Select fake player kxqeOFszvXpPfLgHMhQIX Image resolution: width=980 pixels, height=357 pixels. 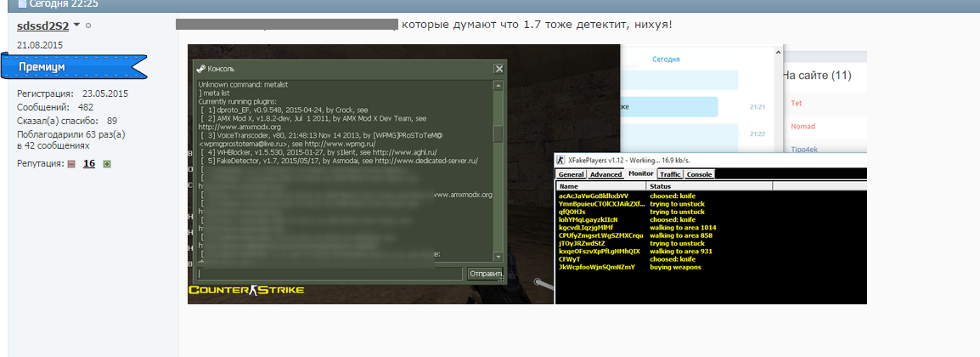pyautogui.click(x=600, y=252)
